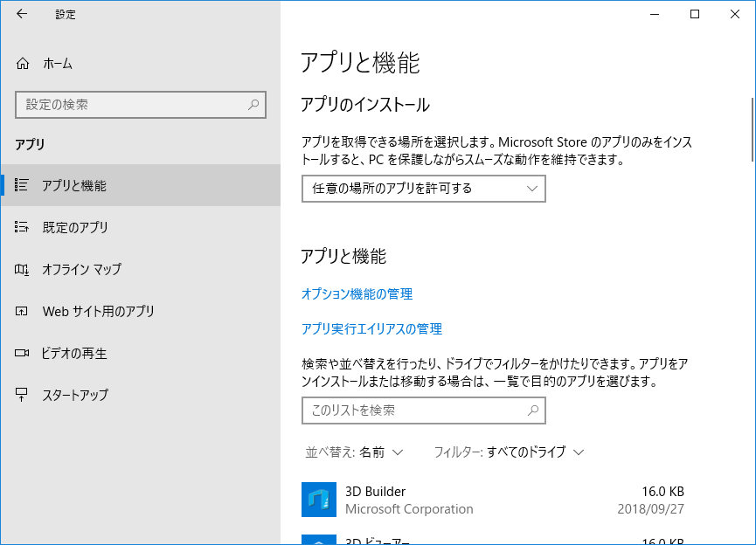Click the アプリと機能 list icon in sidebar
Viewport: 756px width, 545px height.
[21, 185]
